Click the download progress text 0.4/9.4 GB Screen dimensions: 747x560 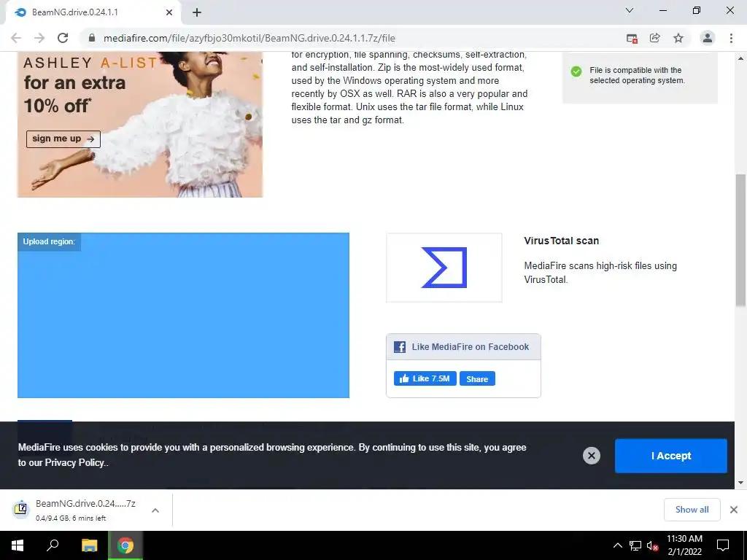click(71, 518)
